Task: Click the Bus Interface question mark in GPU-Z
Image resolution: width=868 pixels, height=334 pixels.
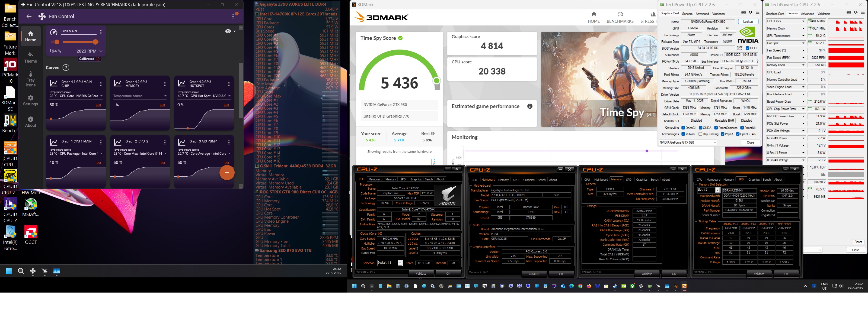Action: 758,61
